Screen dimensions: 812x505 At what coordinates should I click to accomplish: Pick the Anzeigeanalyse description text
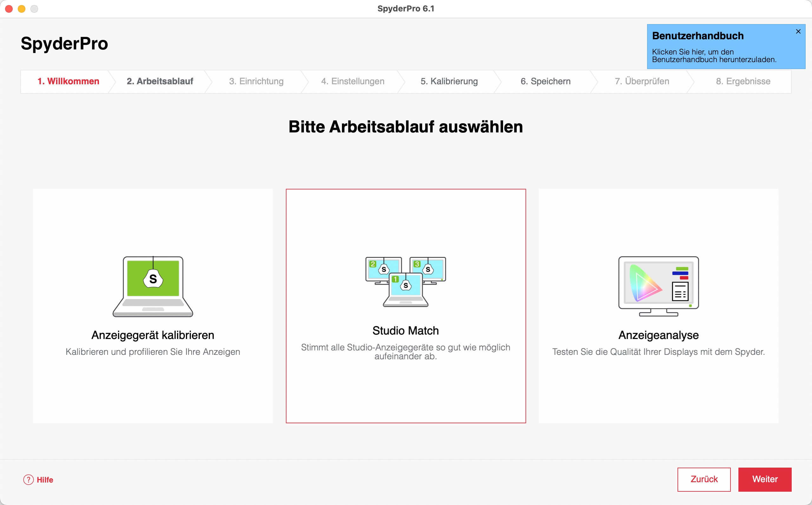658,352
